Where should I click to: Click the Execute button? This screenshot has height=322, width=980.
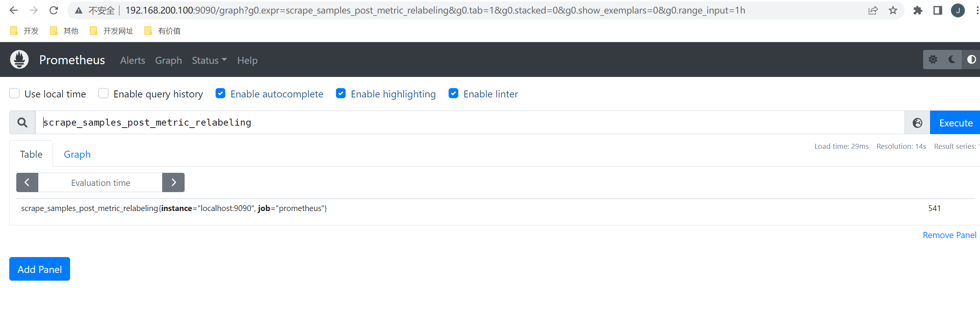tap(955, 123)
